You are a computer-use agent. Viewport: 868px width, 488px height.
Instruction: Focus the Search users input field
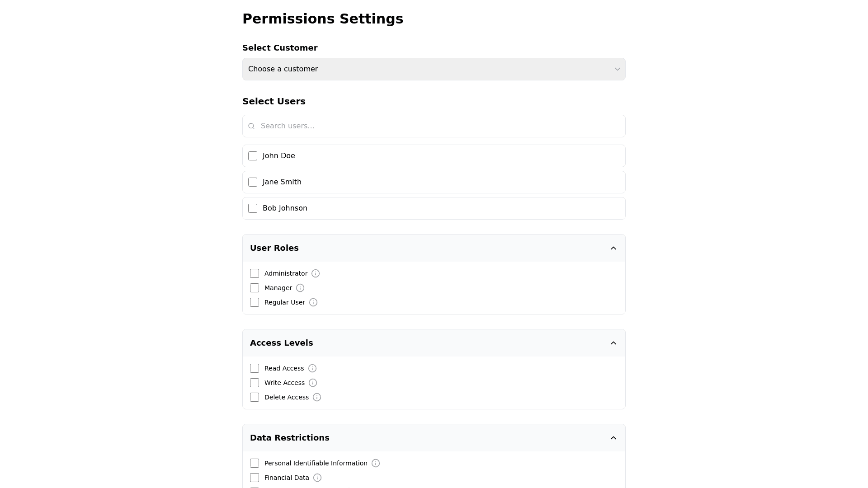pyautogui.click(x=439, y=126)
